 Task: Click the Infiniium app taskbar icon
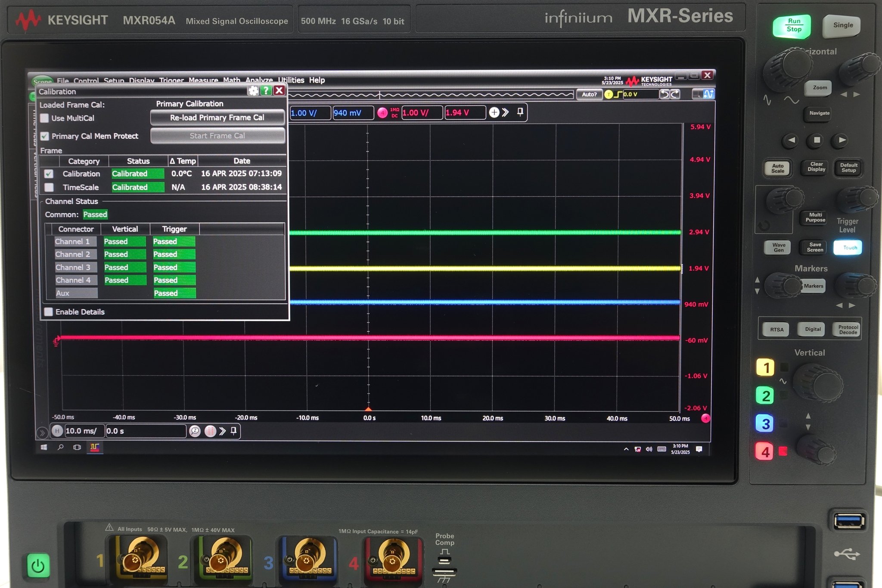click(95, 448)
